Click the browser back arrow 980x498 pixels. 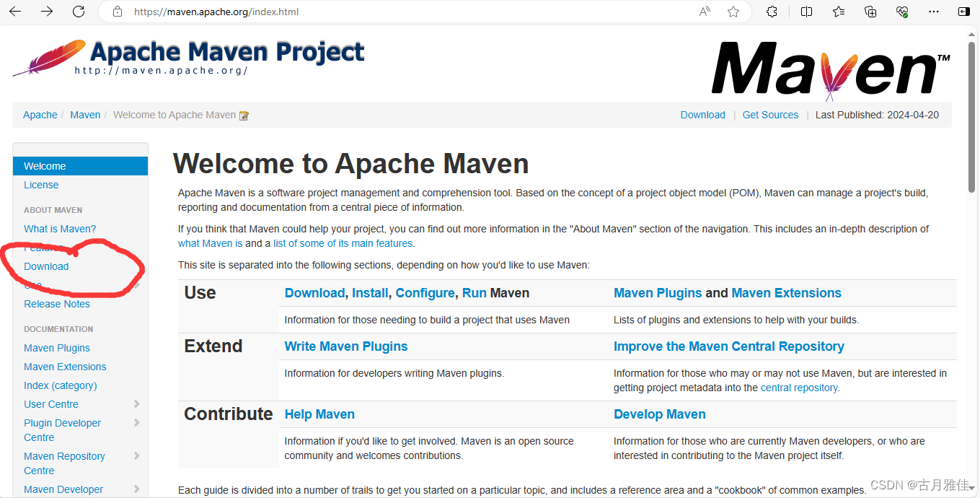[x=15, y=12]
